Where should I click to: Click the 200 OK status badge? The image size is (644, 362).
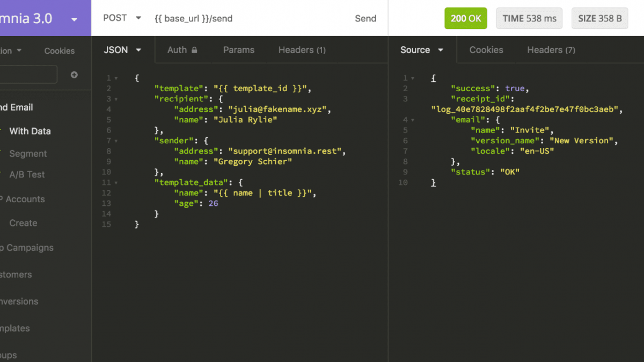pyautogui.click(x=466, y=18)
